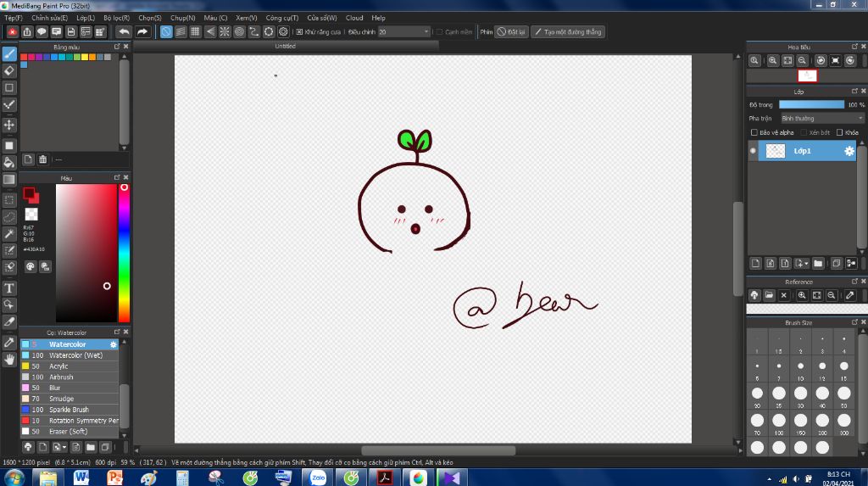Select the Lasso selection tool
This screenshot has height=486, width=868.
(9, 216)
